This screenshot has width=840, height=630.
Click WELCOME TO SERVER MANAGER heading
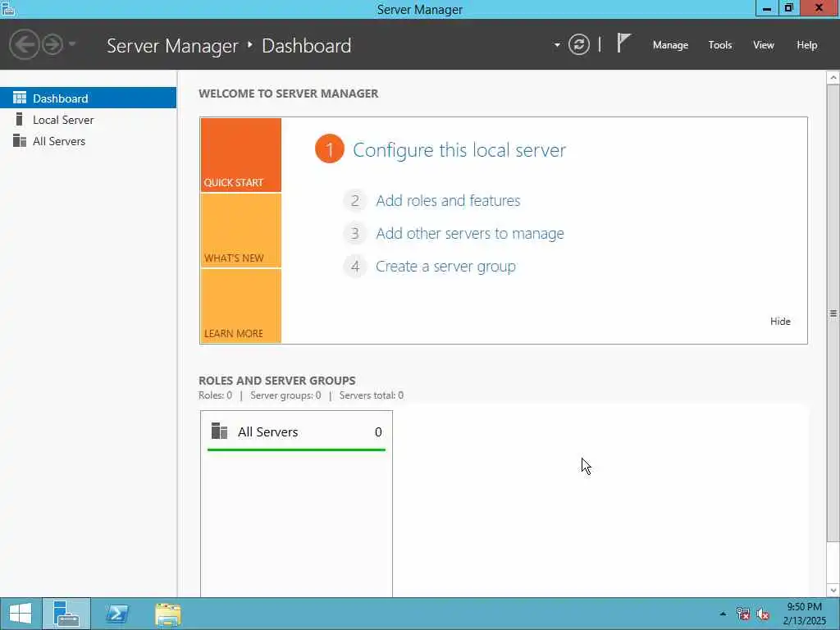point(288,94)
